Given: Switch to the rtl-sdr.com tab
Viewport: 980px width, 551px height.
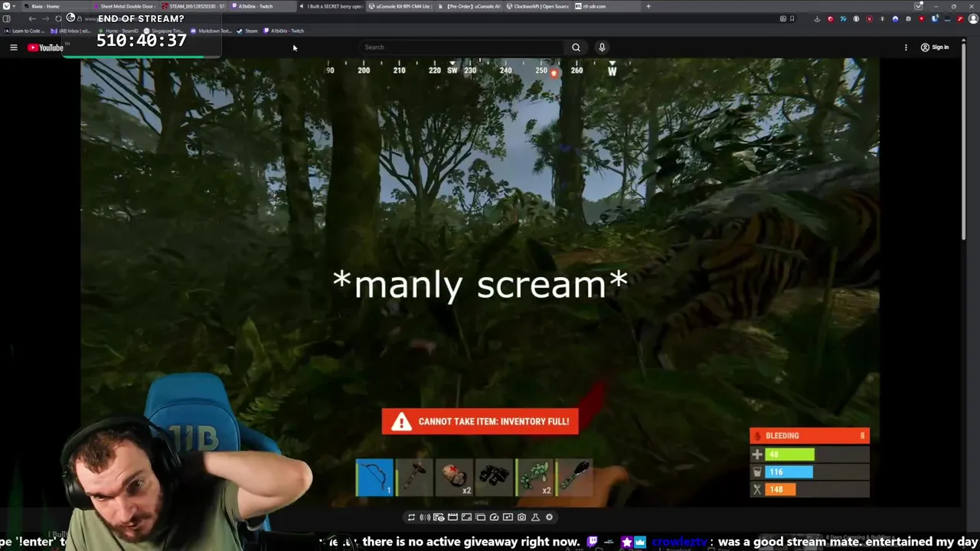Looking at the screenshot, I should point(605,6).
